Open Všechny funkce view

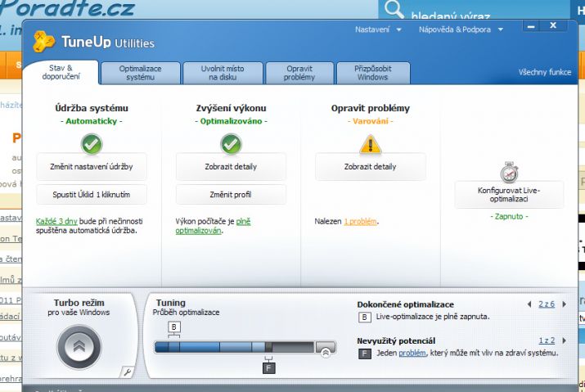coord(544,72)
